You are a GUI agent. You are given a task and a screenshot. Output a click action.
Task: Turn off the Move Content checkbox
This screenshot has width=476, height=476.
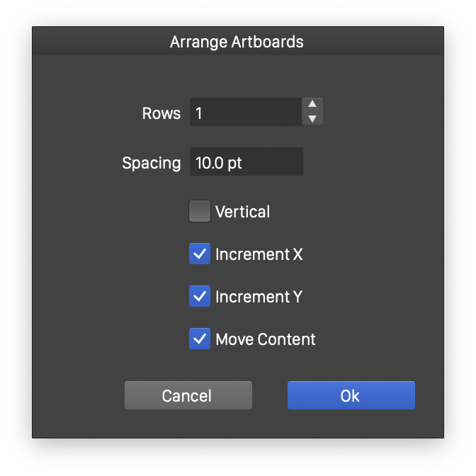click(200, 339)
